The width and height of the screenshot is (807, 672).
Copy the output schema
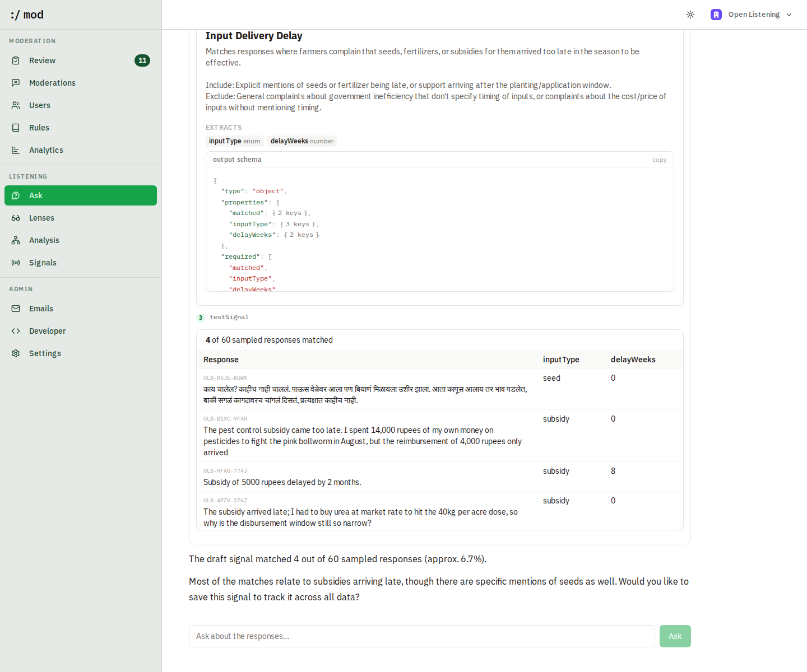pyautogui.click(x=659, y=160)
